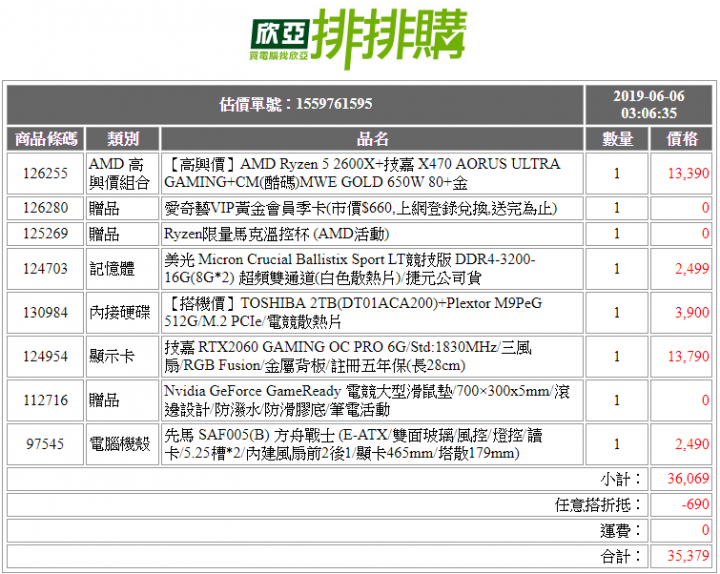
Task: Select barcode 126255
Action: coord(45,174)
